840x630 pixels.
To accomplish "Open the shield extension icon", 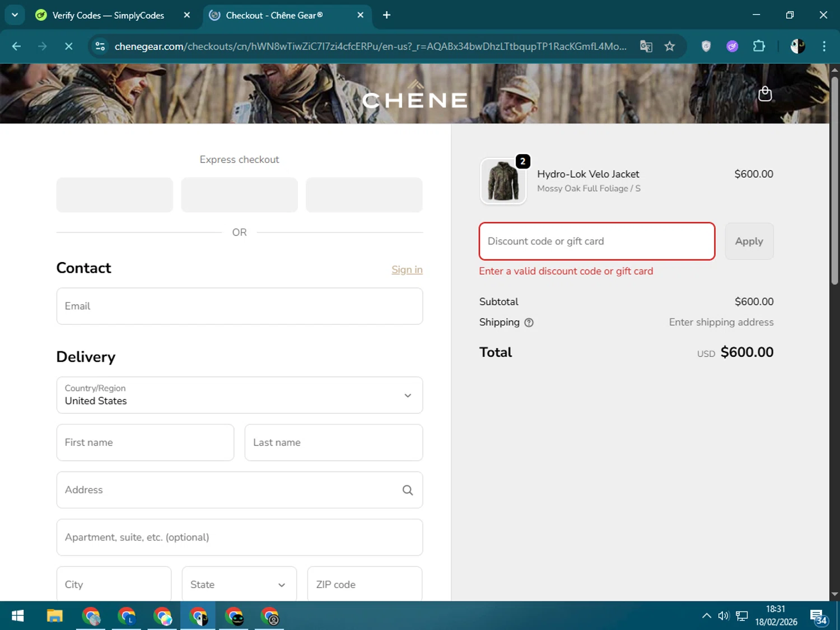I will 706,46.
